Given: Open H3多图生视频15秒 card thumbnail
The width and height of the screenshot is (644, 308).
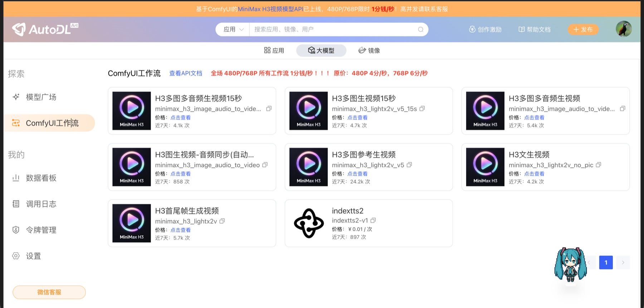Looking at the screenshot, I should tap(308, 111).
